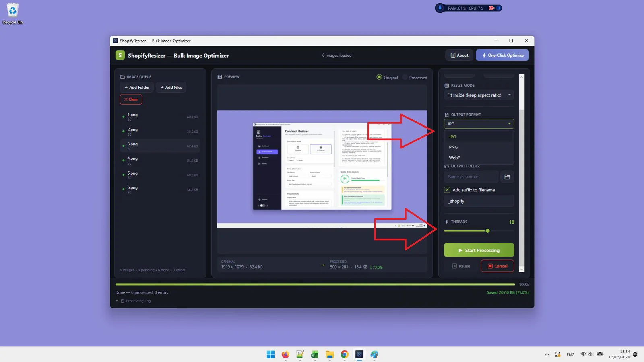Click the ENG language indicator

click(570, 354)
